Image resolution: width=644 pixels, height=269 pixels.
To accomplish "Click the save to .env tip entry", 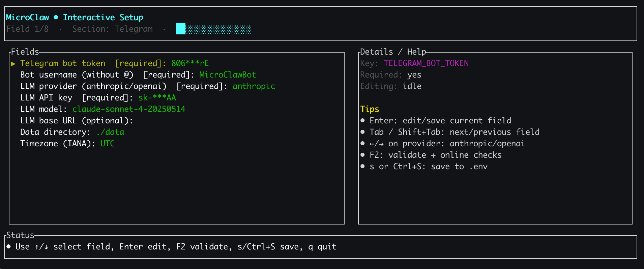I will pyautogui.click(x=428, y=166).
